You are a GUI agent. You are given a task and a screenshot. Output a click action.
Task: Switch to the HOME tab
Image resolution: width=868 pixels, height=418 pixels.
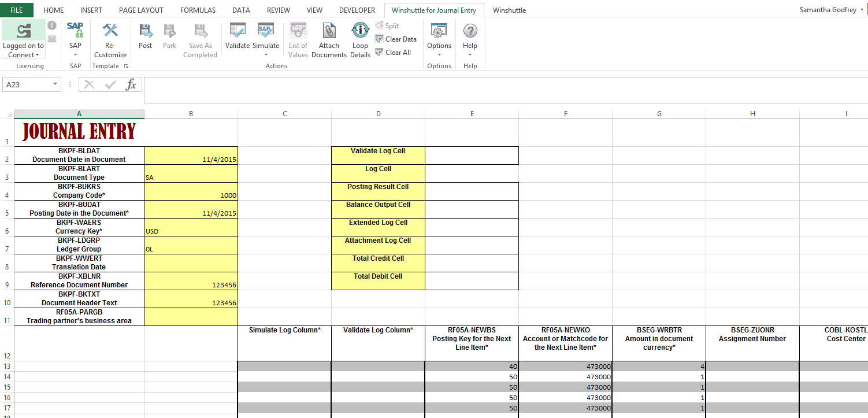[54, 10]
